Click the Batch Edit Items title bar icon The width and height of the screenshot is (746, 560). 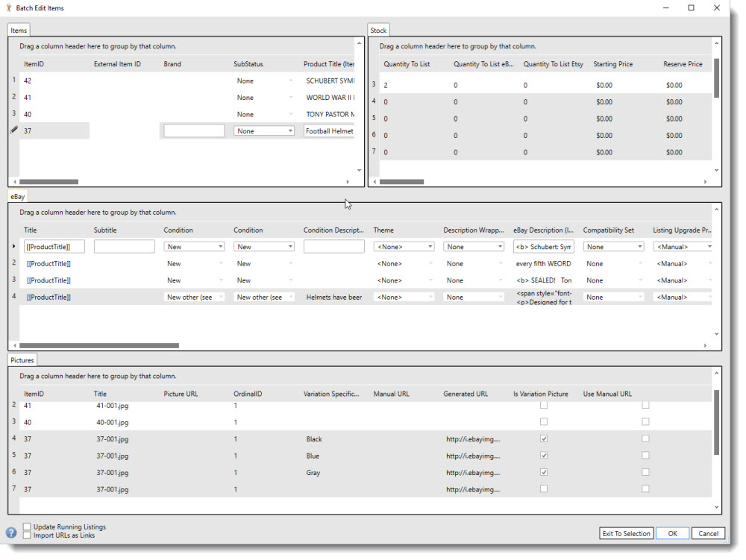tap(7, 7)
